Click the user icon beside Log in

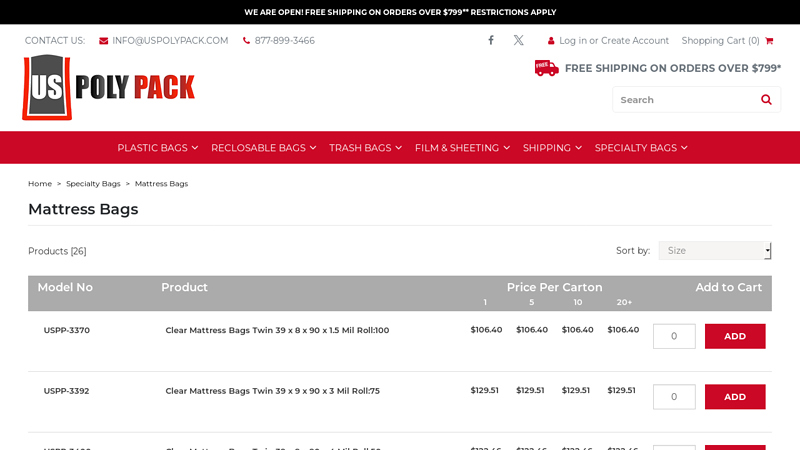551,41
